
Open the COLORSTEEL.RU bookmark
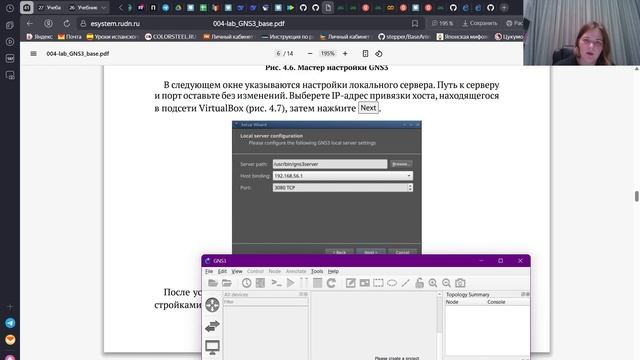click(171, 37)
